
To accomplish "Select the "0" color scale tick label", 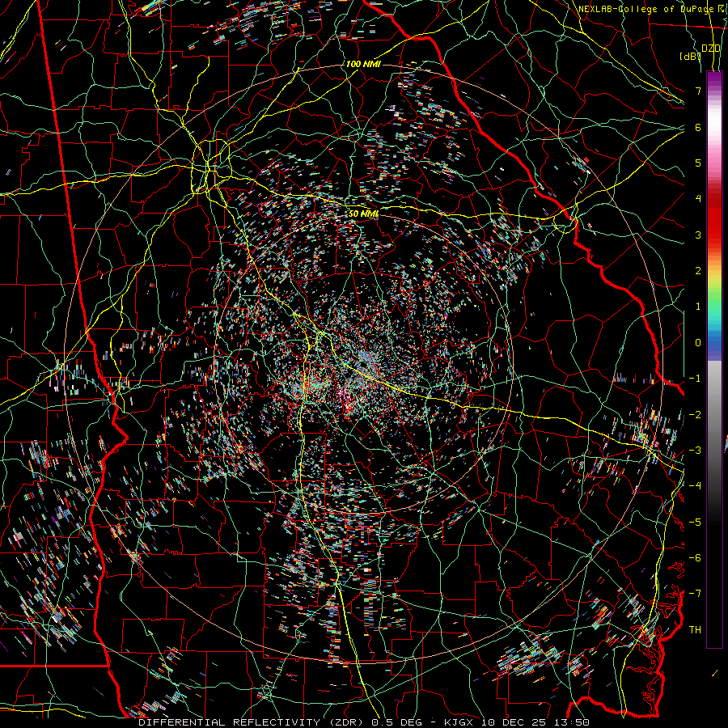I will [x=698, y=343].
